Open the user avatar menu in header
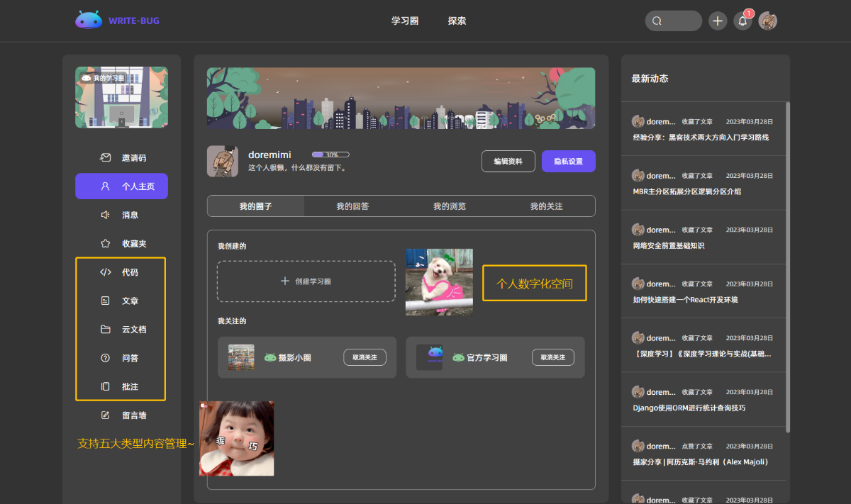Viewport: 851px width, 504px height. [768, 21]
